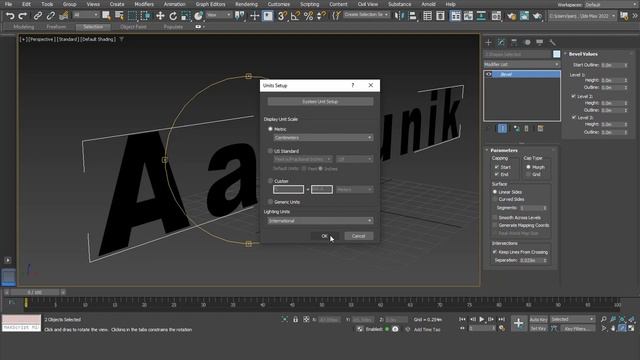Select the Generic Units radio button
Screen dimensions: 640x360
coord(270,202)
